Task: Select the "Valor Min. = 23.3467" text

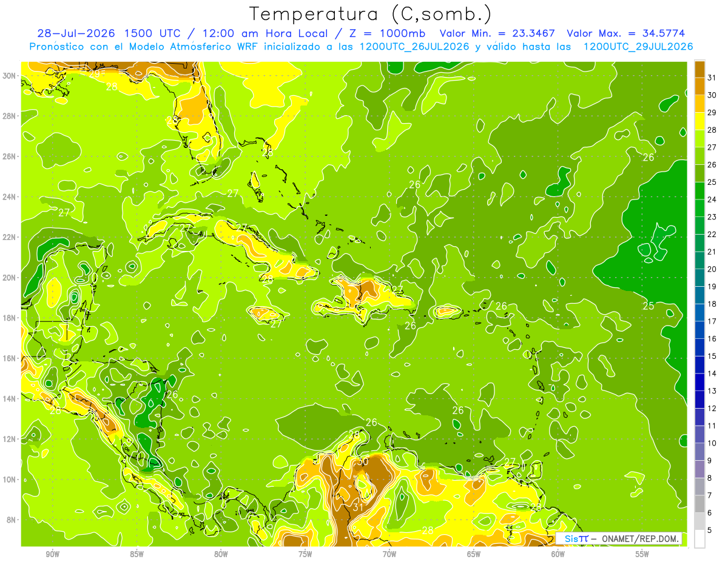Action: 497,33
